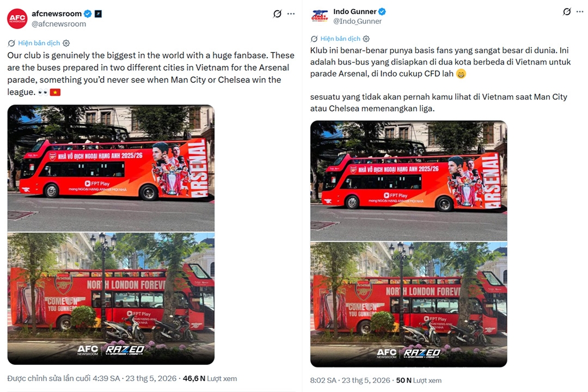The image size is (588, 392).
Task: Open more options on Indo Gunner tweet
Action: (x=580, y=11)
